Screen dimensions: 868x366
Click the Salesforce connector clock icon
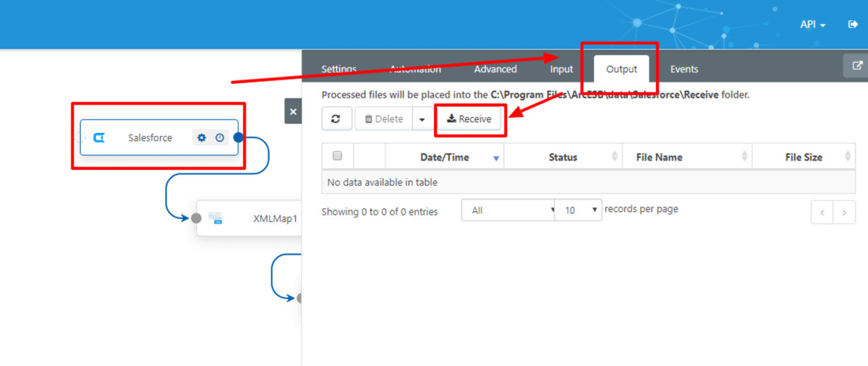(220, 137)
